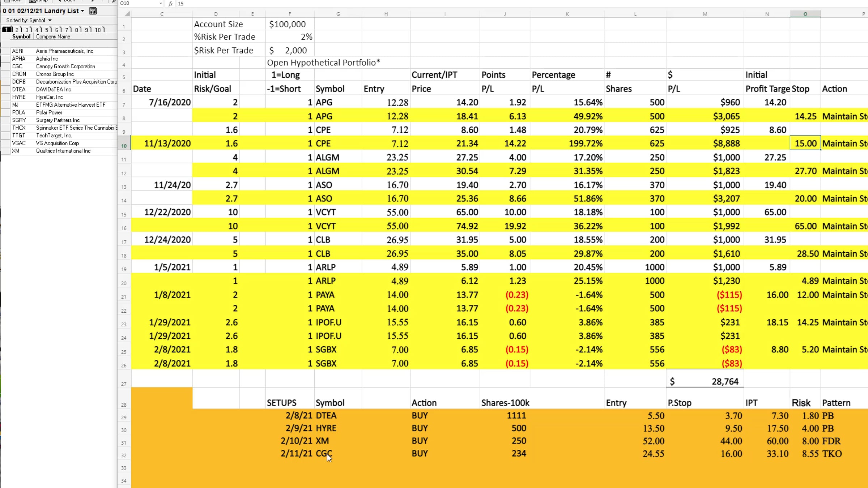868x488 pixels.
Task: Select VGAC VG Acquisition Corp row
Action: click(59, 143)
